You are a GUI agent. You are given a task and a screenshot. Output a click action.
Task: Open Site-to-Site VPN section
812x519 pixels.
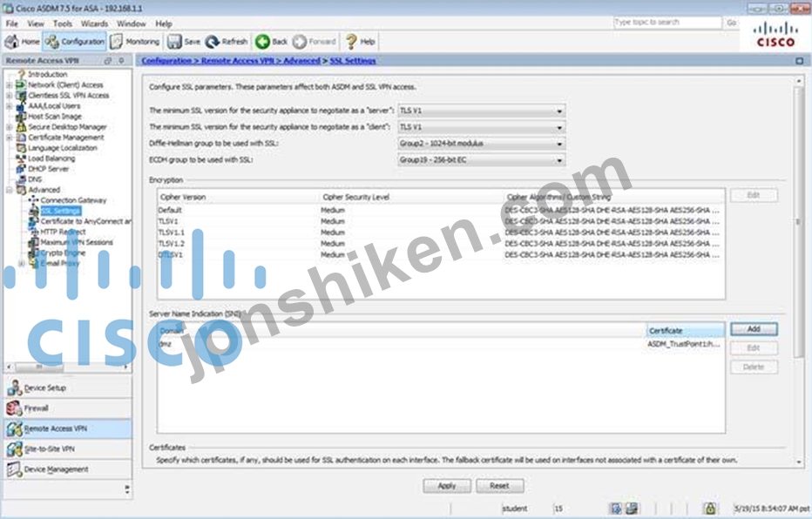click(x=68, y=448)
